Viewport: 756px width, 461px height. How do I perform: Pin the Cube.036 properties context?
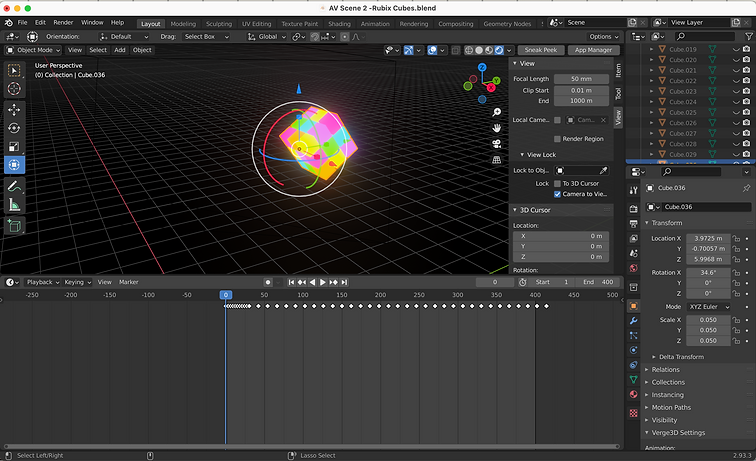[x=746, y=188]
